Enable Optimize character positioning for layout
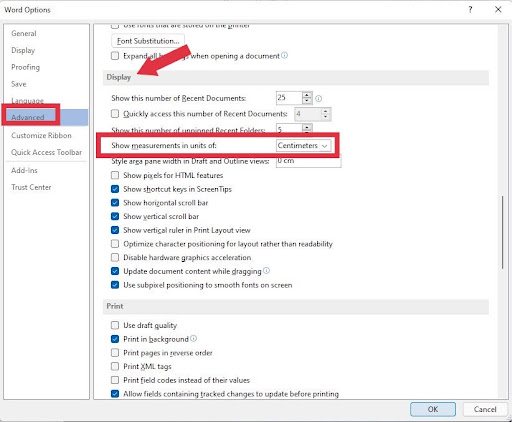 pos(115,244)
